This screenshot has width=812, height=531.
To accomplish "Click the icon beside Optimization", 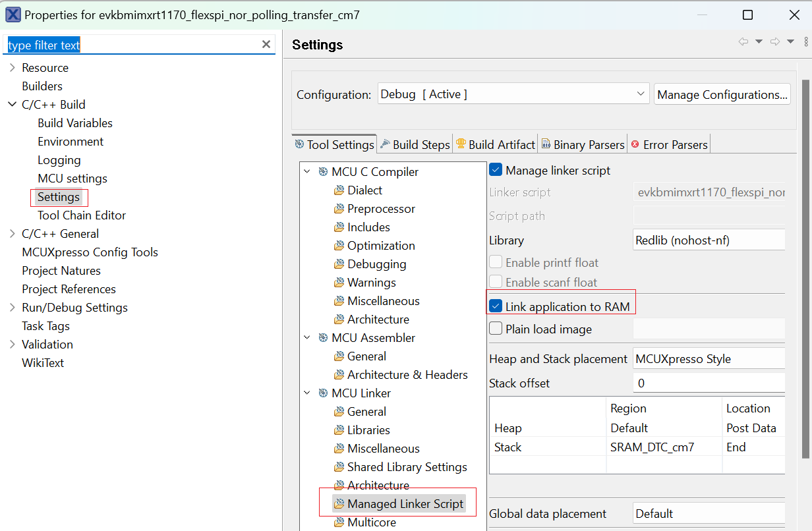I will tap(339, 246).
